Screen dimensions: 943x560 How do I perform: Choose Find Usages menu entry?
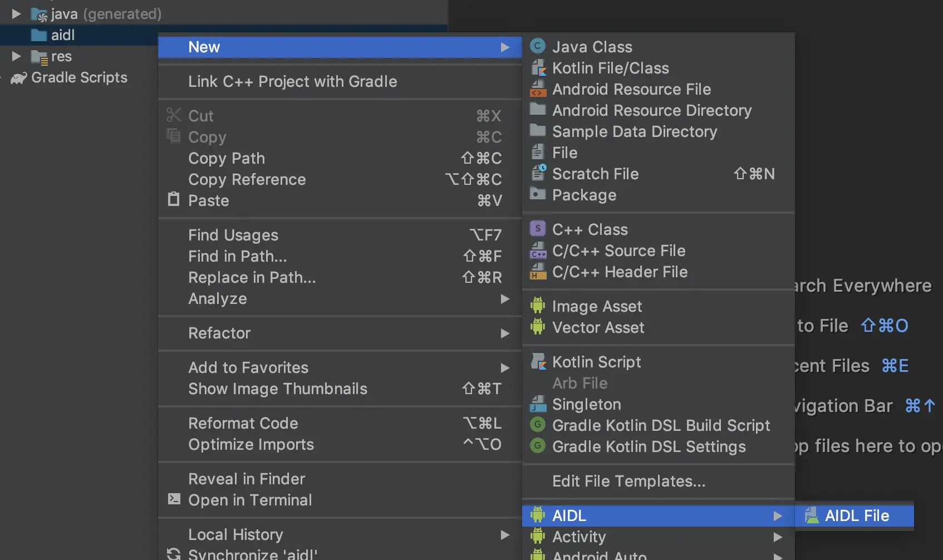tap(233, 235)
